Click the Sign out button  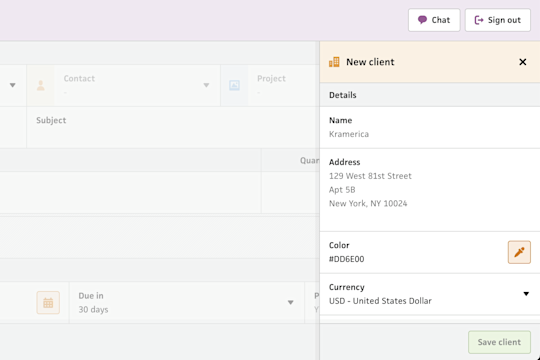[498, 20]
